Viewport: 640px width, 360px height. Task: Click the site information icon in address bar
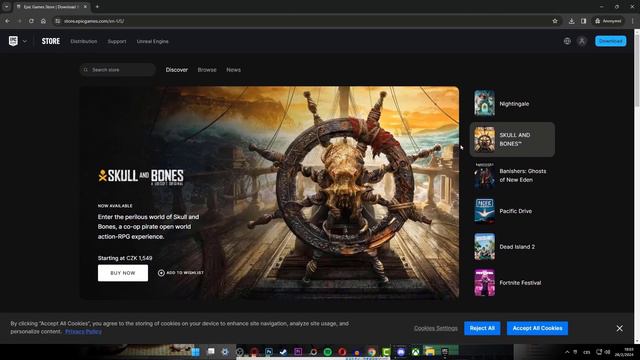58,21
